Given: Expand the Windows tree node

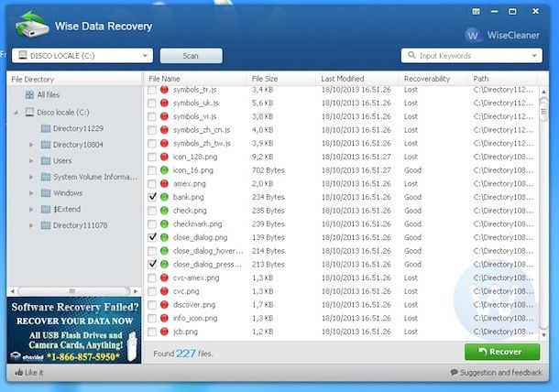Looking at the screenshot, I should (31, 193).
